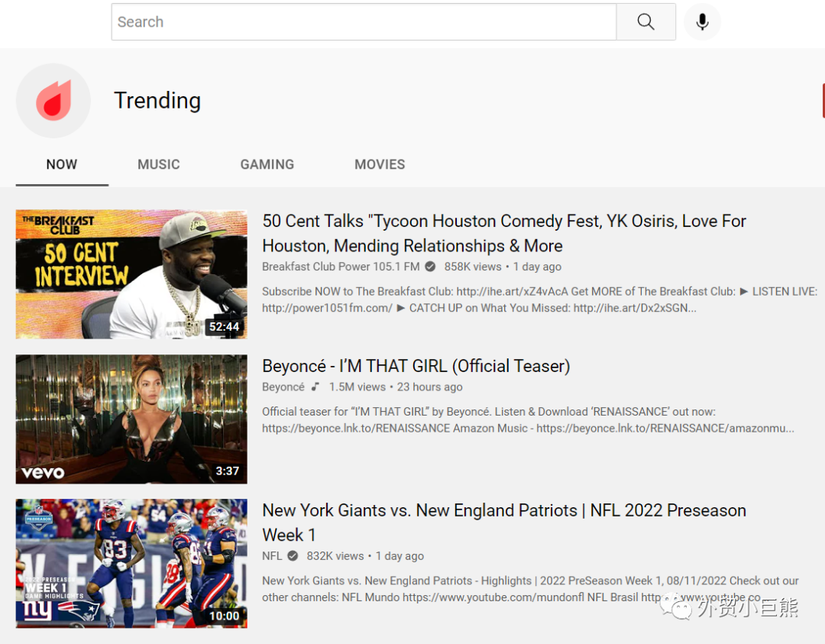The width and height of the screenshot is (825, 644).
Task: Activate voice search microphone icon
Action: (702, 21)
